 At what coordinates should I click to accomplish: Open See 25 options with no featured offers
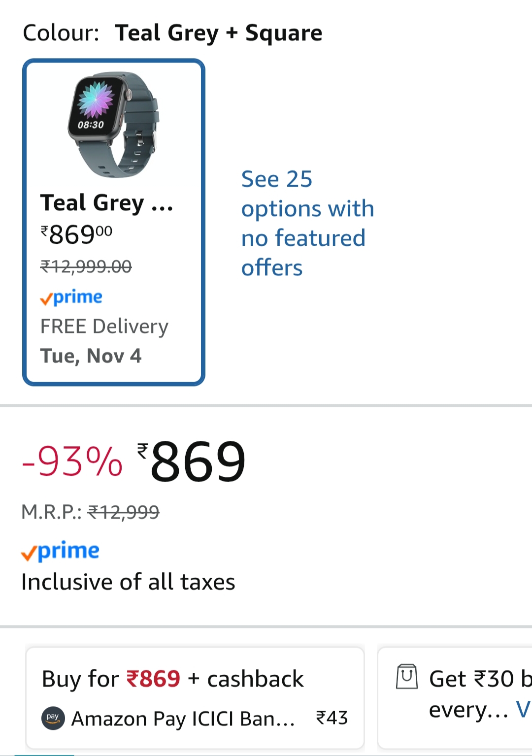[307, 223]
